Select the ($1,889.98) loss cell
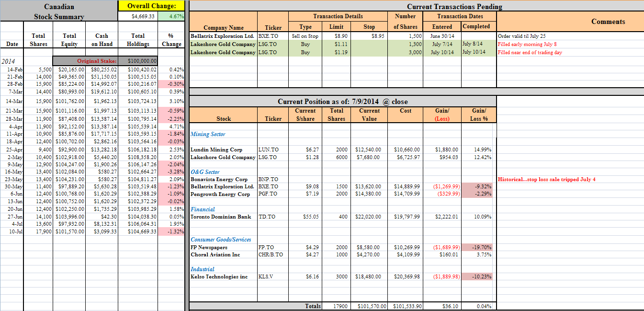The height and width of the screenshot is (311, 644). coord(442,276)
